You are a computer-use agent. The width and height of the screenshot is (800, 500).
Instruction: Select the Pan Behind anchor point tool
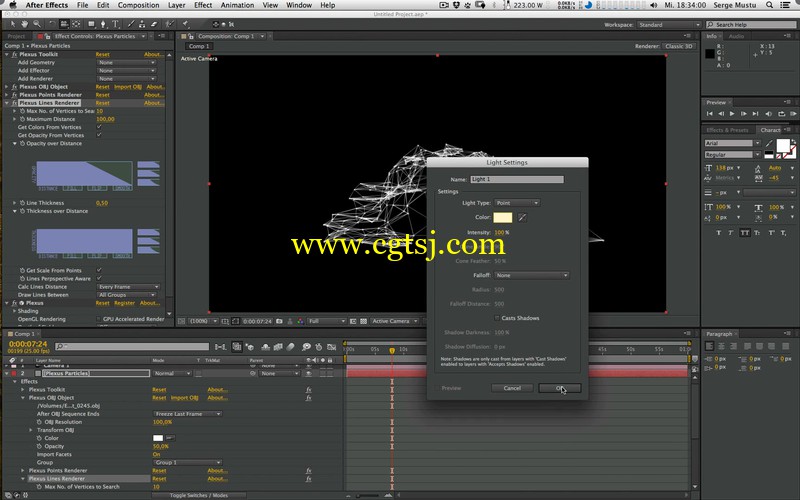point(76,24)
